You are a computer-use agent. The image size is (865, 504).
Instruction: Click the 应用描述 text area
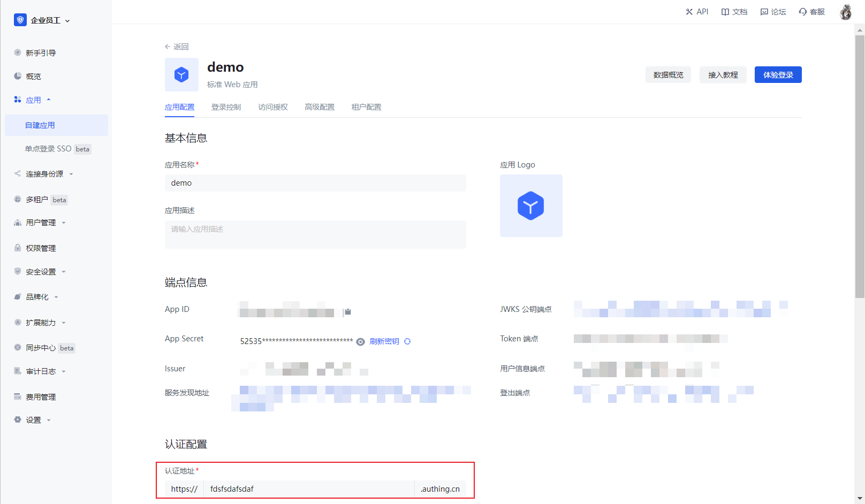[x=315, y=234]
